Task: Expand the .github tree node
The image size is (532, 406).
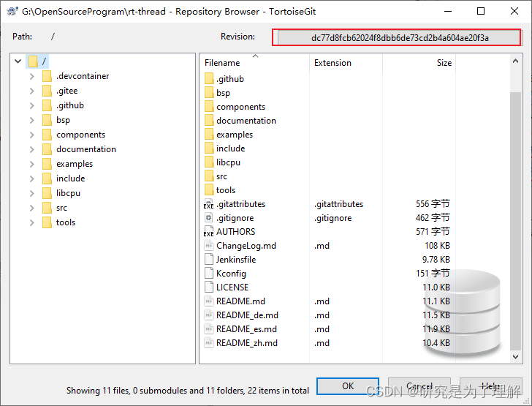Action: click(x=32, y=105)
